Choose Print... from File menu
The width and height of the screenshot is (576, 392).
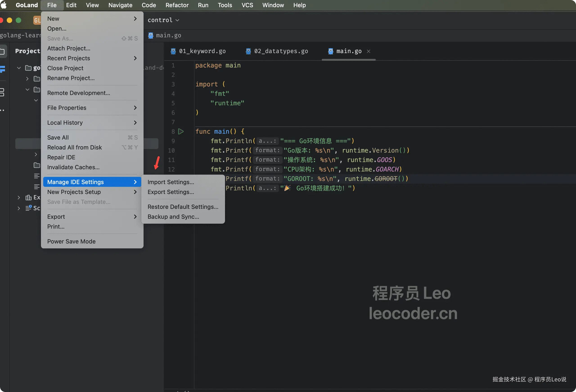[92, 227]
